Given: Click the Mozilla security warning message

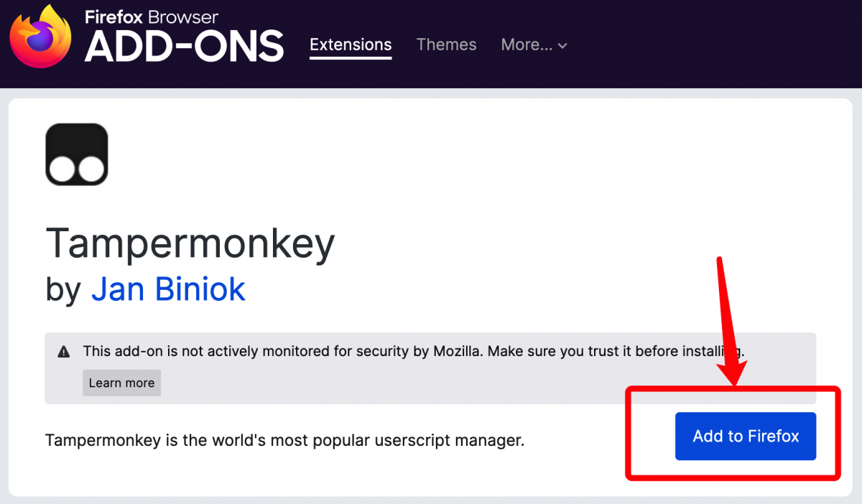Looking at the screenshot, I should (x=413, y=352).
